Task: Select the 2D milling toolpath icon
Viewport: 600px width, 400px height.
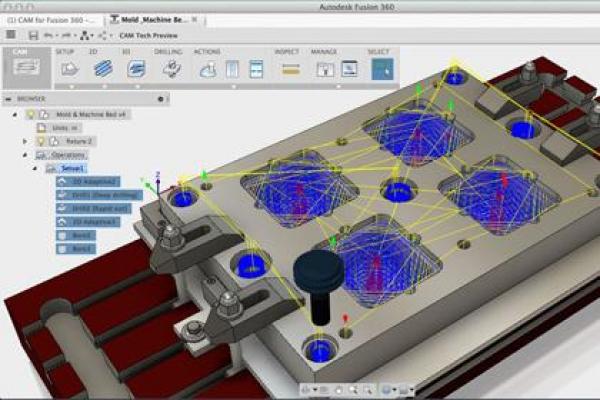Action: (104, 69)
